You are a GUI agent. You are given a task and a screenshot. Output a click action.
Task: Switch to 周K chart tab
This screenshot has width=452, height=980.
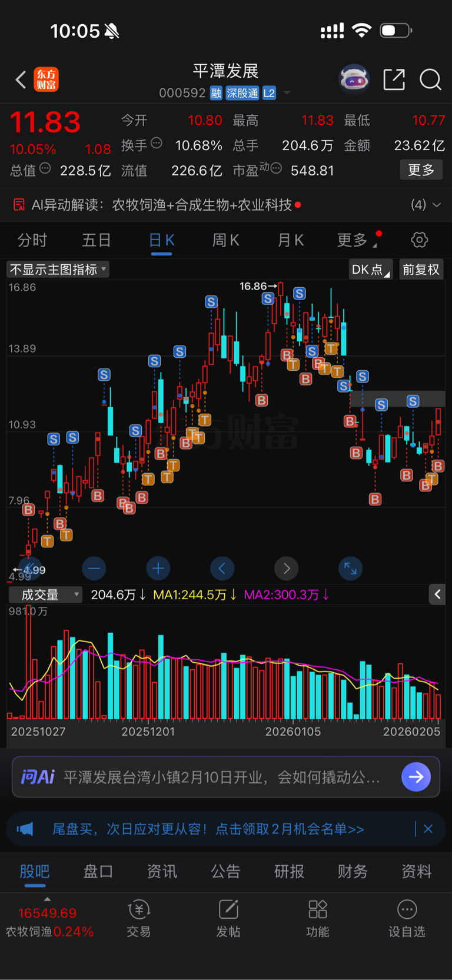(225, 240)
